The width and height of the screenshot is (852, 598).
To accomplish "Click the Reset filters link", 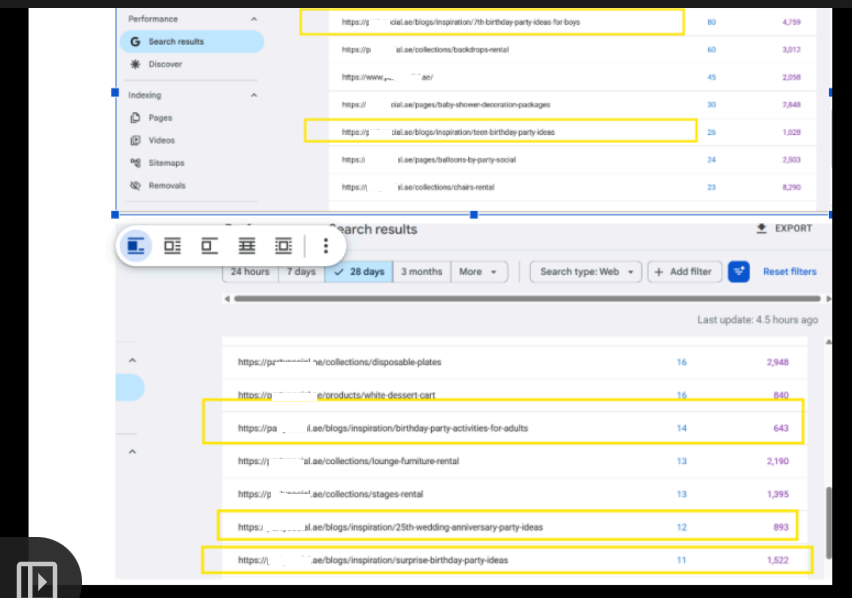I will point(790,272).
